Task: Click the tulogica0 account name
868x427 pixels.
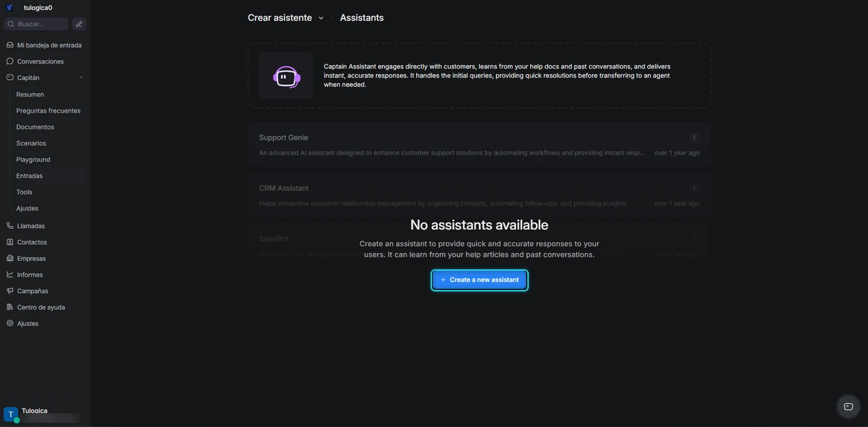Action: point(38,8)
